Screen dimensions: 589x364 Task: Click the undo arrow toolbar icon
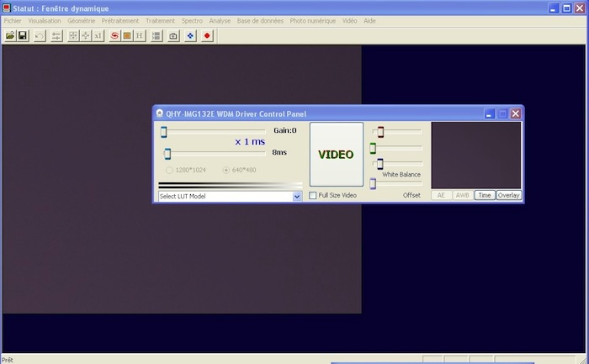click(40, 35)
